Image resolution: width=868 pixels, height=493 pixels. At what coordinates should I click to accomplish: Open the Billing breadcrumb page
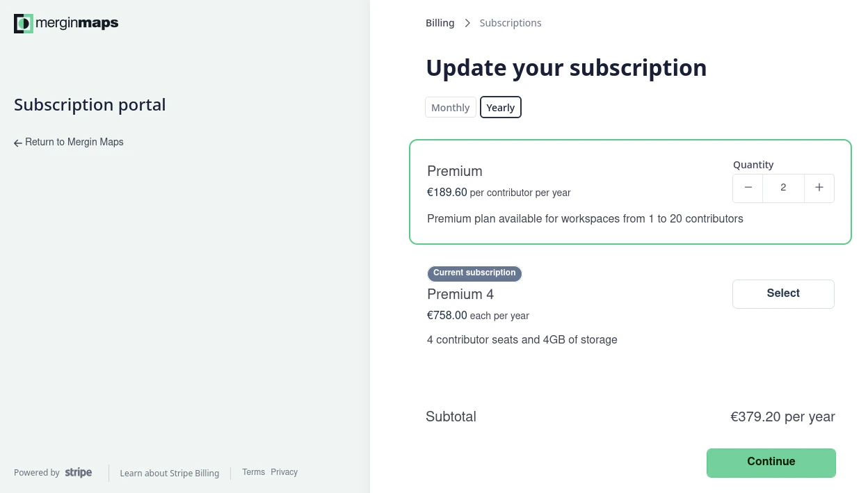440,22
